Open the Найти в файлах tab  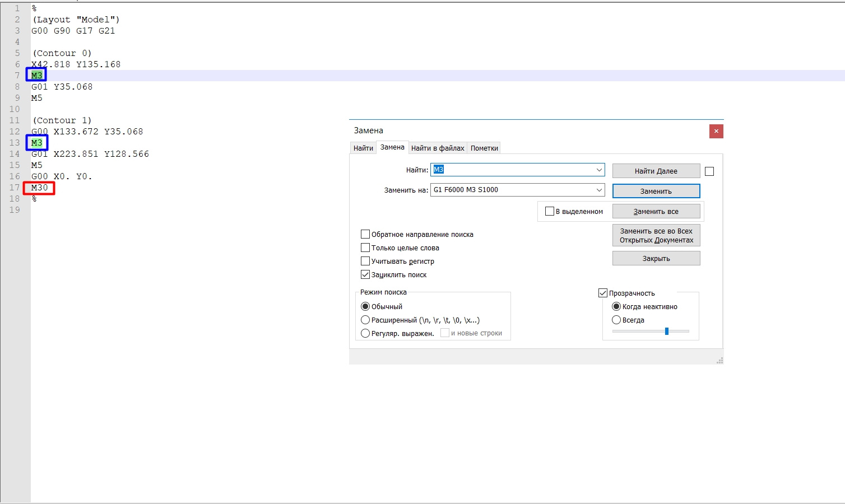point(438,148)
